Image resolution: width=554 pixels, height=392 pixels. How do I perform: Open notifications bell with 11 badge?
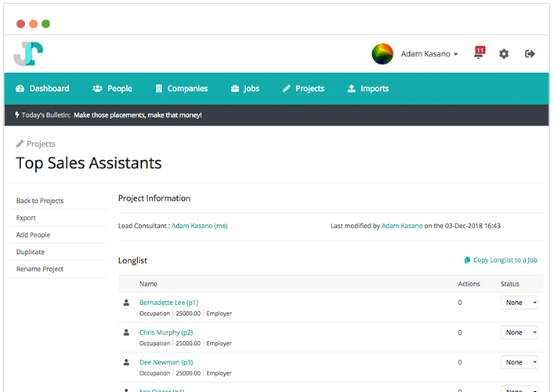[x=479, y=53]
